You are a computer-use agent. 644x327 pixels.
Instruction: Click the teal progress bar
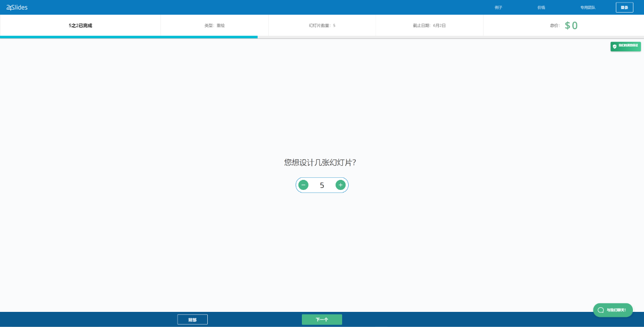point(129,37)
